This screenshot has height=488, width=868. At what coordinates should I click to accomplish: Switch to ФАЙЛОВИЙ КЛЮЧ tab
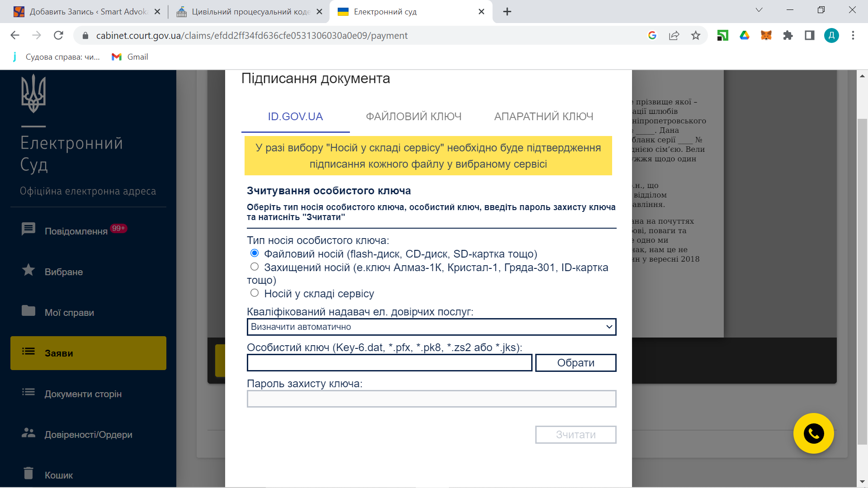413,117
